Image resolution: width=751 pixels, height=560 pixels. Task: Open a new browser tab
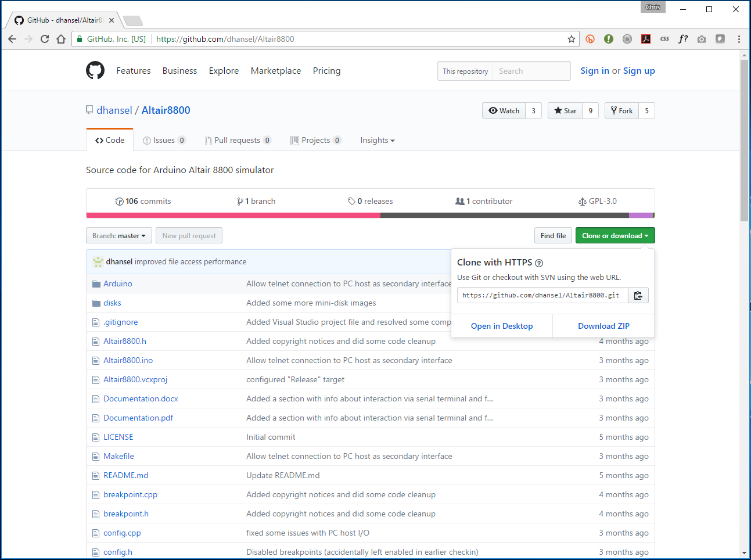coord(133,21)
